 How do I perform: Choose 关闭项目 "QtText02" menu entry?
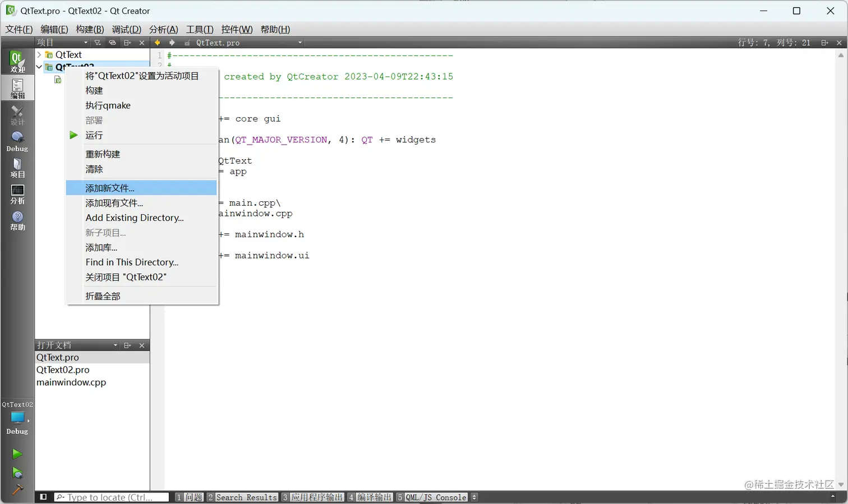(x=141, y=277)
